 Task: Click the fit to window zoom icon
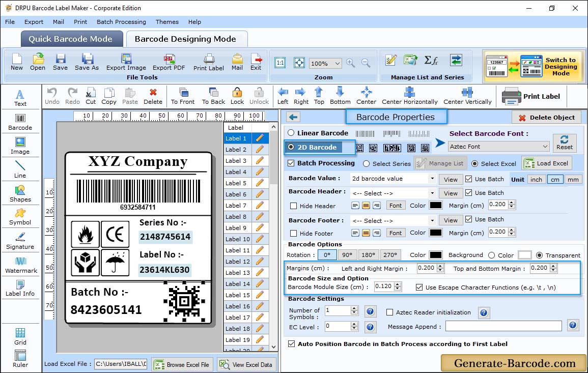tap(299, 63)
